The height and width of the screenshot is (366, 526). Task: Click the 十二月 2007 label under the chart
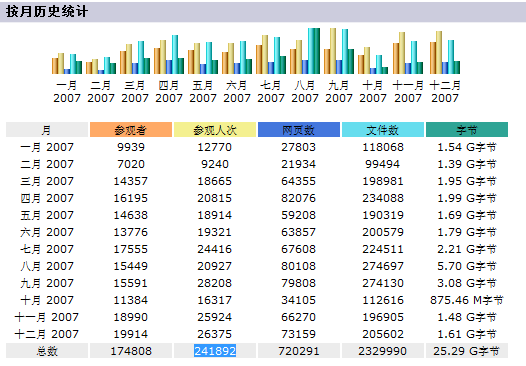[445, 92]
